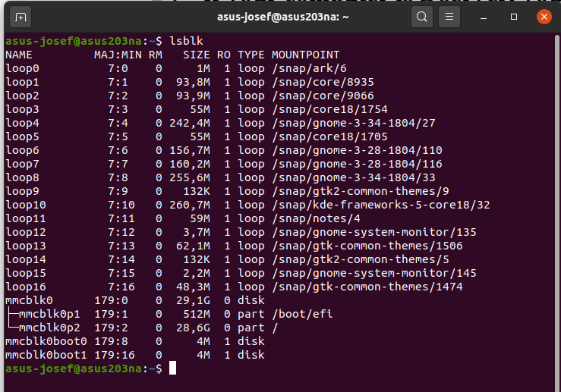Image resolution: width=561 pixels, height=392 pixels.
Task: Open a new terminal tab
Action: (x=20, y=16)
